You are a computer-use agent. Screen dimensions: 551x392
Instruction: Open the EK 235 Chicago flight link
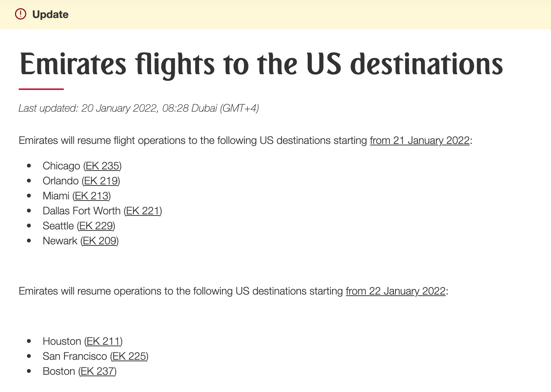click(x=102, y=166)
